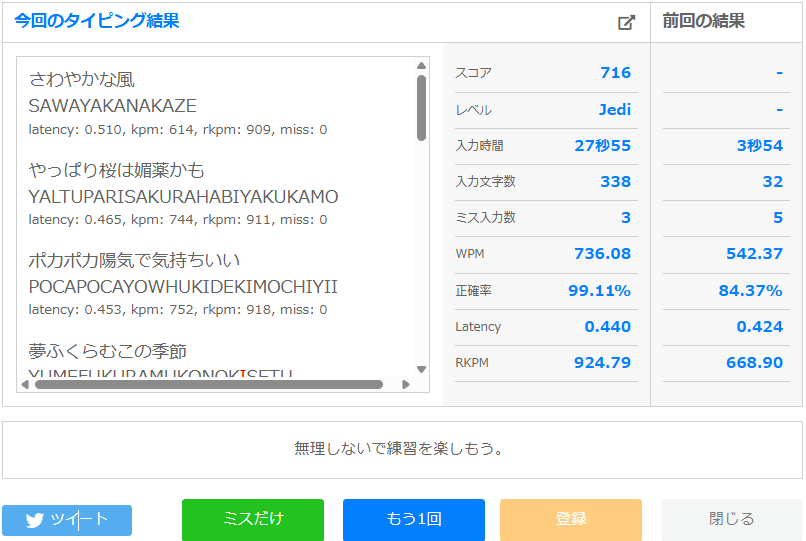Open results in external window icon

click(626, 22)
